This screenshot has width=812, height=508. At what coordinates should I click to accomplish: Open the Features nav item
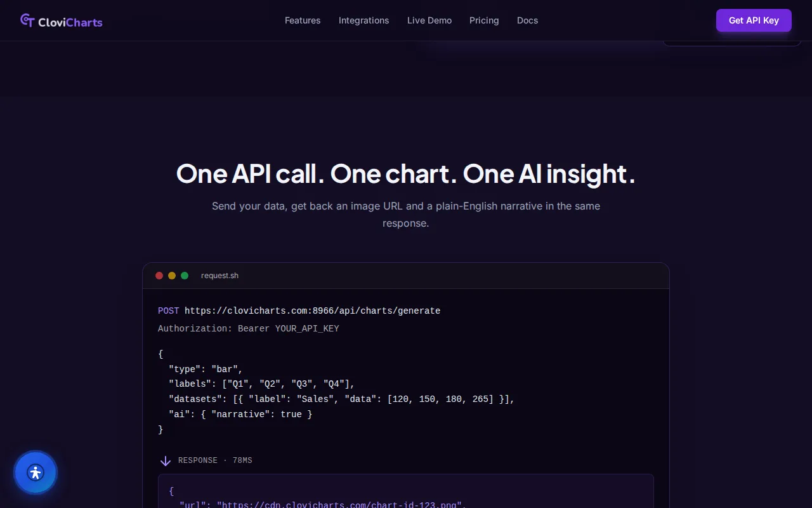303,20
